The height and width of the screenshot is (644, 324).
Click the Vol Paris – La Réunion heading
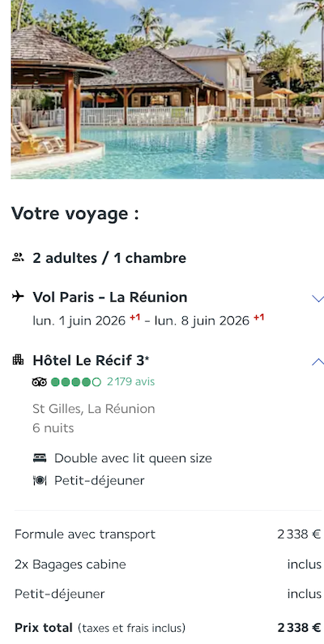(x=110, y=297)
